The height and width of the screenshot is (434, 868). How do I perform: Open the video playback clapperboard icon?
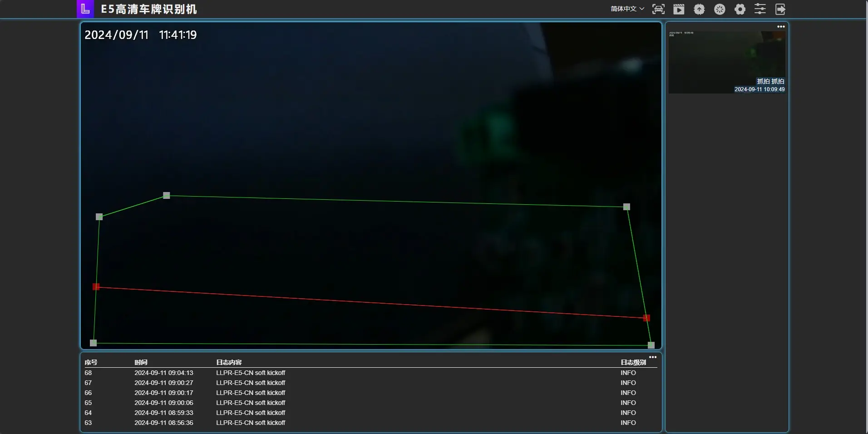tap(679, 9)
